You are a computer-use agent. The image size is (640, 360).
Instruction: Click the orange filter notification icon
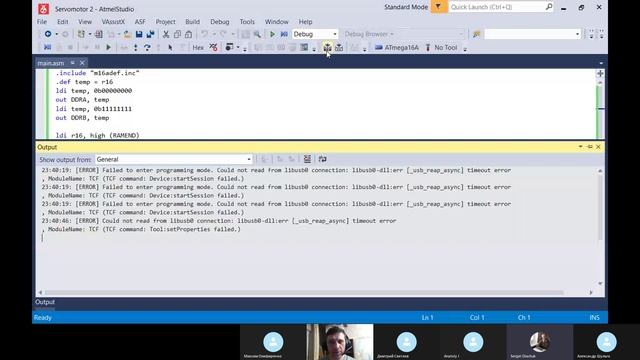(x=438, y=7)
